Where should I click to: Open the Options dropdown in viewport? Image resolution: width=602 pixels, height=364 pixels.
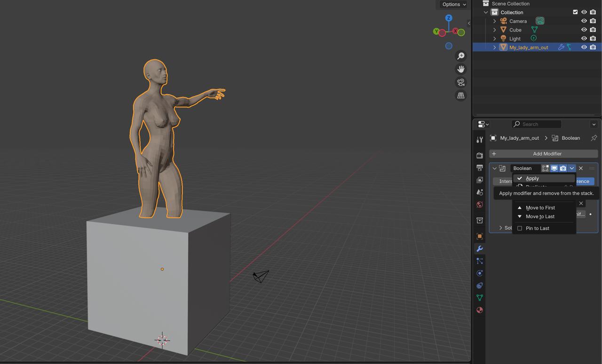tap(453, 4)
